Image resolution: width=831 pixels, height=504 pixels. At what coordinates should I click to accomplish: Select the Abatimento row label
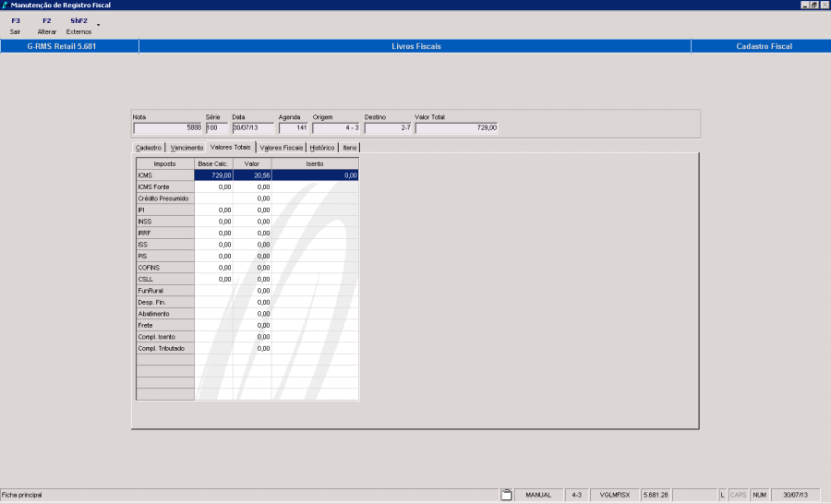pos(165,314)
